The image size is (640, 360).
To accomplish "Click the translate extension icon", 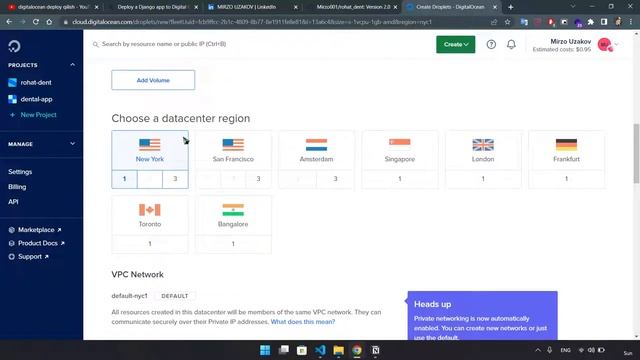I will 524,22.
